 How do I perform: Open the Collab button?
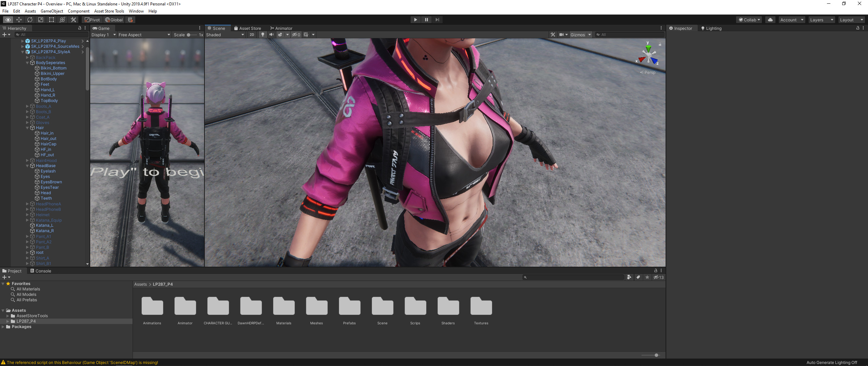pyautogui.click(x=749, y=20)
